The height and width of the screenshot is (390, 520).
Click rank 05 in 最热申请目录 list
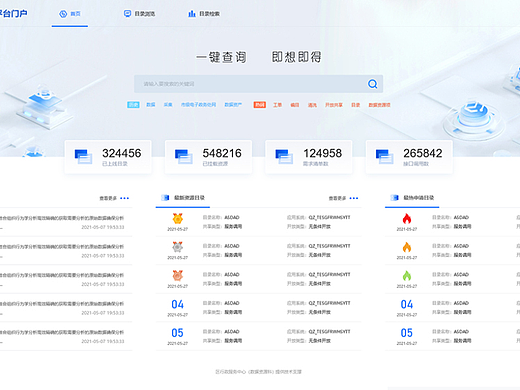click(x=407, y=333)
